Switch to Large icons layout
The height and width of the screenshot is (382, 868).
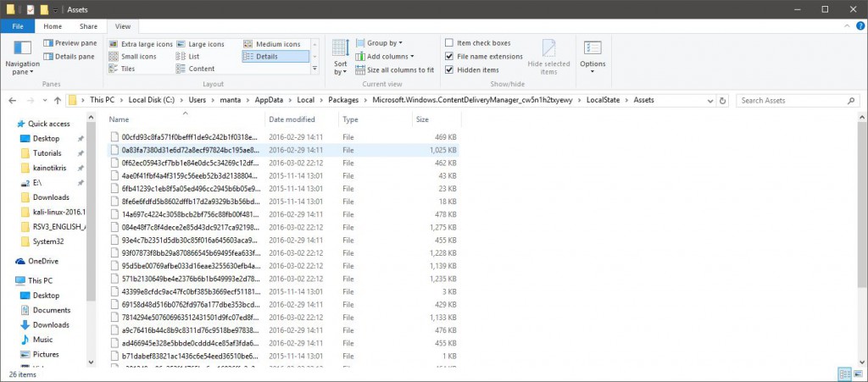click(200, 44)
